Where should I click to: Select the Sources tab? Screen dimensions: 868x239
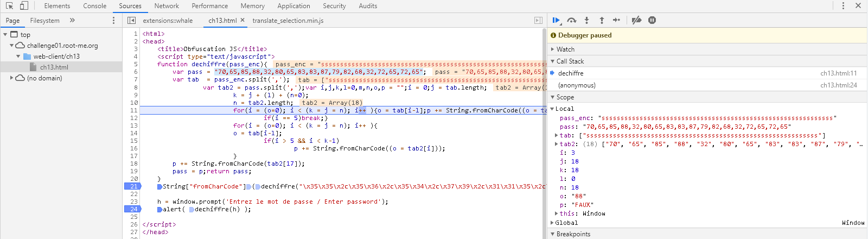[130, 6]
